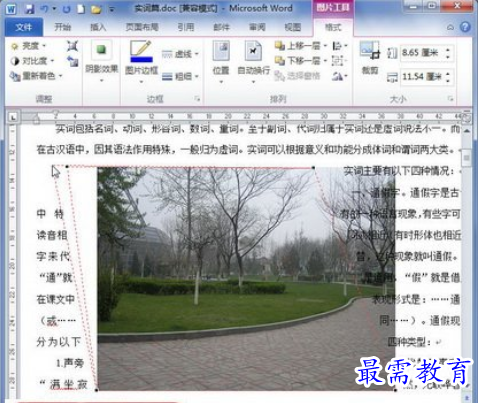Click the vertical scrollbar thumb
Screen dimensions: 479x403
tap(466, 159)
